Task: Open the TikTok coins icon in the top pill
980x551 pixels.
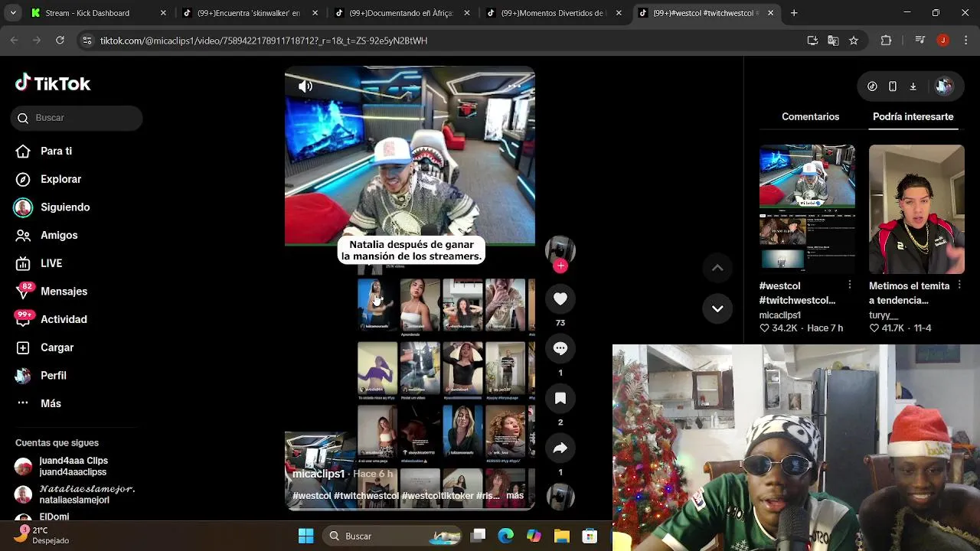Action: tap(872, 86)
